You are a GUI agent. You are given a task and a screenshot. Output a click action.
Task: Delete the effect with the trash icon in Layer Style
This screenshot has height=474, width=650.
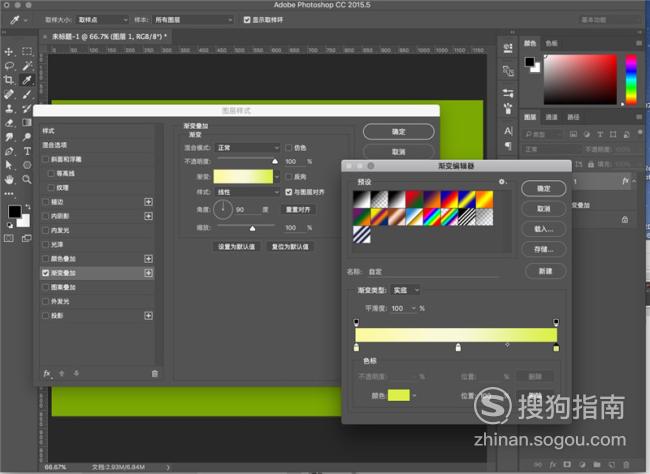pos(155,374)
